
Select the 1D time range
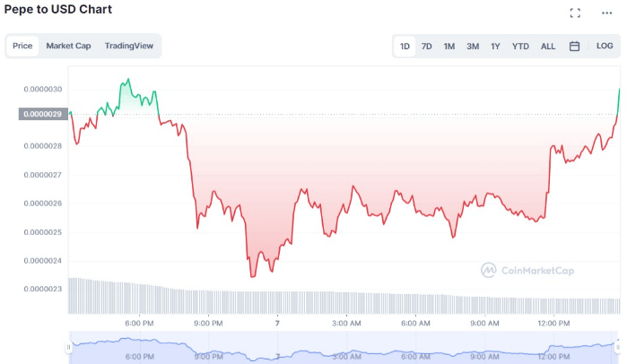pyautogui.click(x=405, y=47)
